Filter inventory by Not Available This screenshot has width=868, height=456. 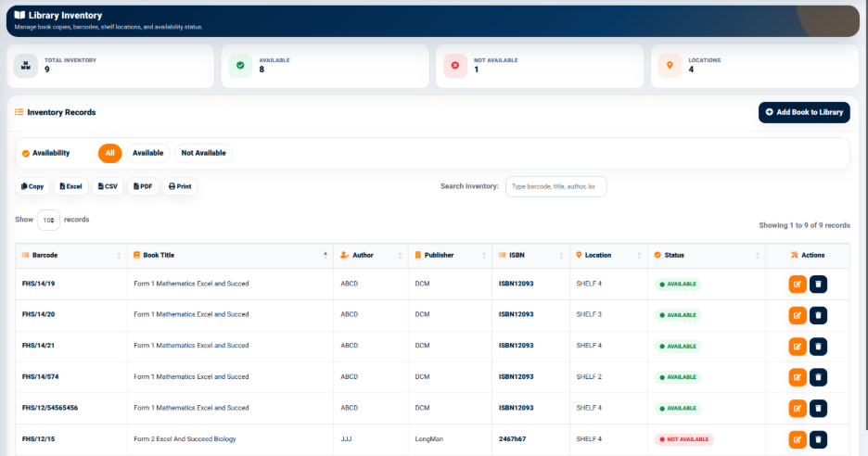click(x=203, y=153)
